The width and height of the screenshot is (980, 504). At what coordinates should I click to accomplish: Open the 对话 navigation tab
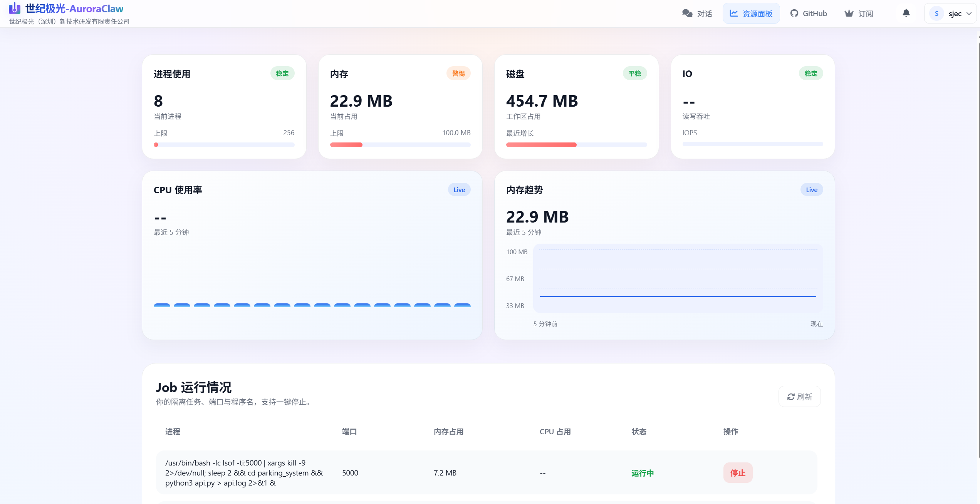click(x=704, y=14)
